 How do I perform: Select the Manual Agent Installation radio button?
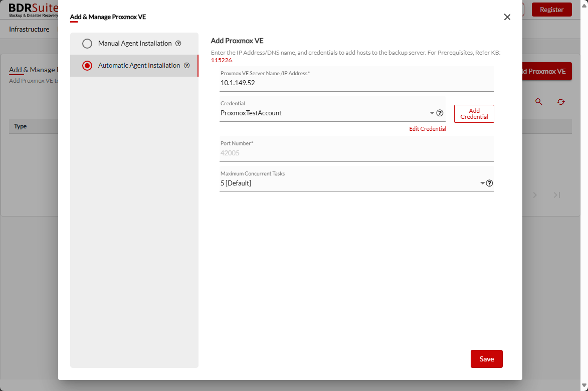[x=87, y=43]
